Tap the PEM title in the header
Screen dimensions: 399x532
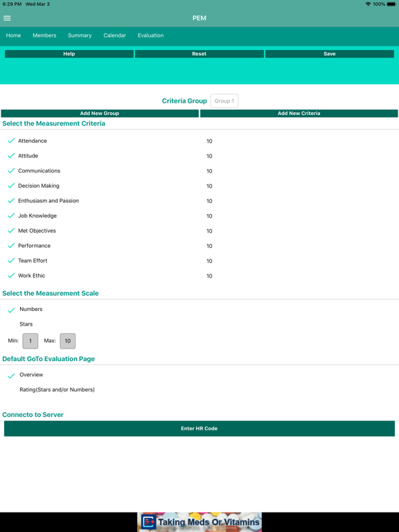coord(199,18)
